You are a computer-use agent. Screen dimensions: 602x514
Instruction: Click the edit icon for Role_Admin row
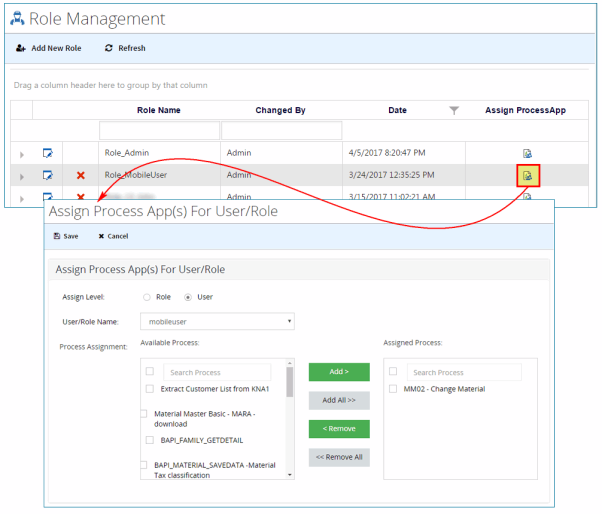click(48, 153)
